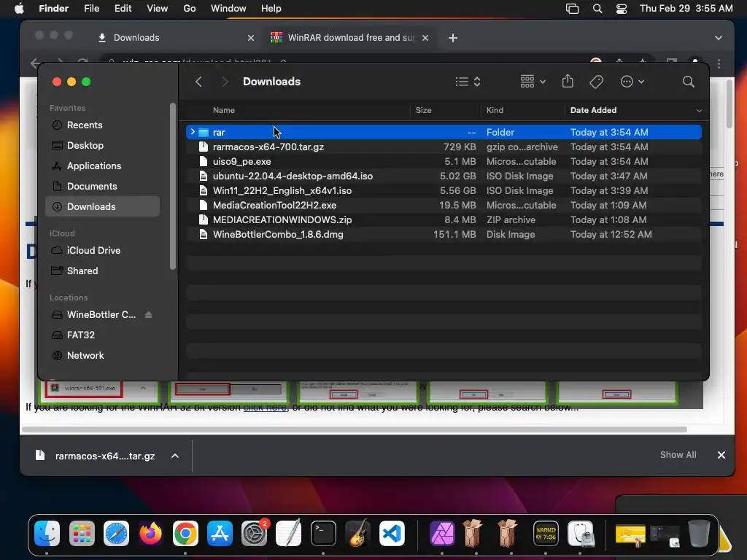Open Downloads in Finder sidebar
This screenshot has height=560, width=747.
pyautogui.click(x=102, y=206)
